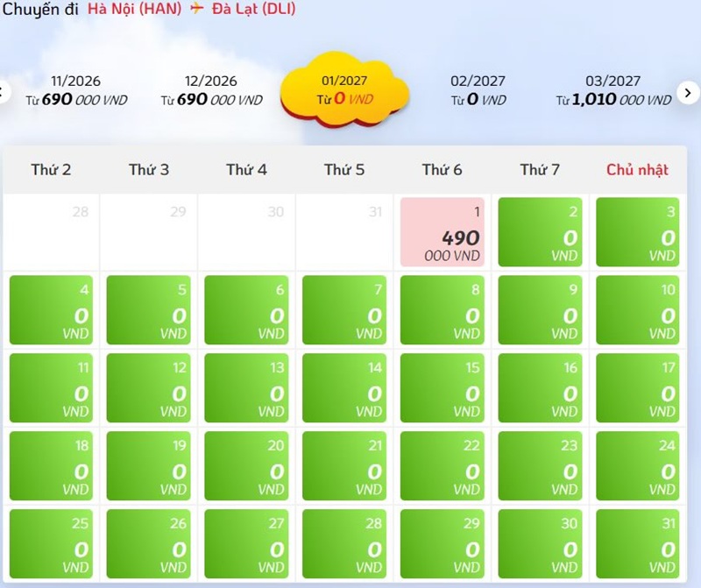Pick Sunday the 3rd fare cell

(x=638, y=232)
